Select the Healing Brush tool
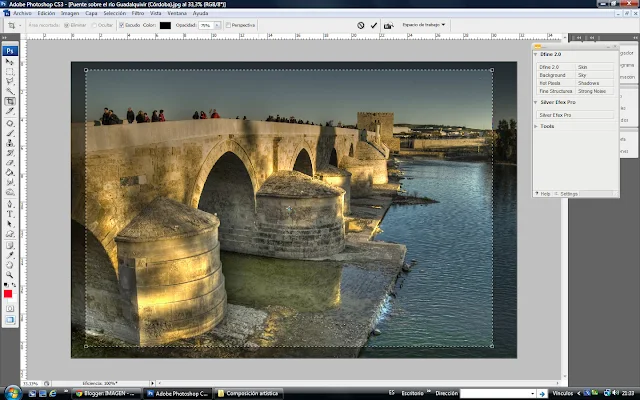Screen dimensions: 640x400 (10, 123)
